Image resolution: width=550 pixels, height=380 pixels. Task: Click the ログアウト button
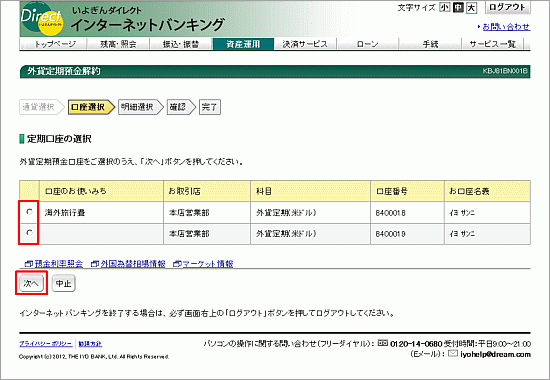point(507,7)
